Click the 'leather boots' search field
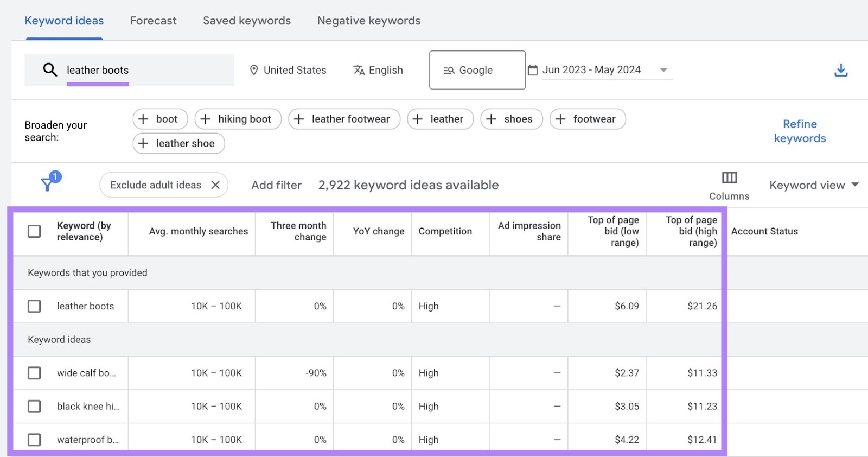 129,70
